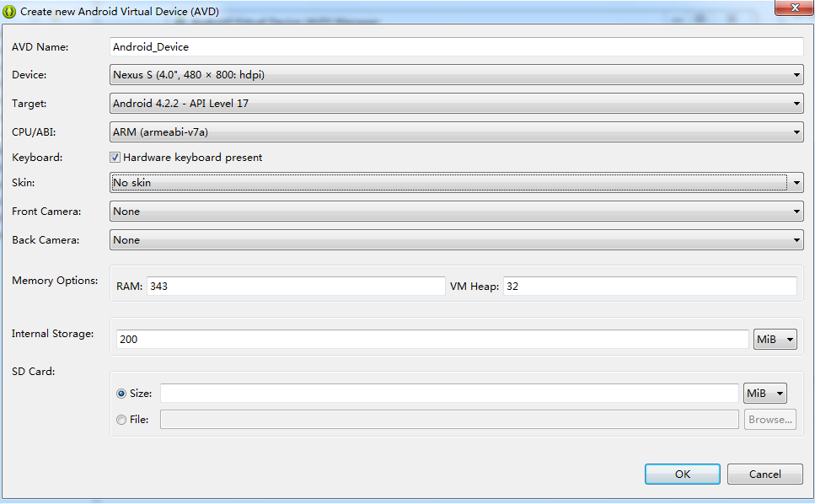Click the Back Camera: label
This screenshot has width=815, height=504.
[46, 240]
